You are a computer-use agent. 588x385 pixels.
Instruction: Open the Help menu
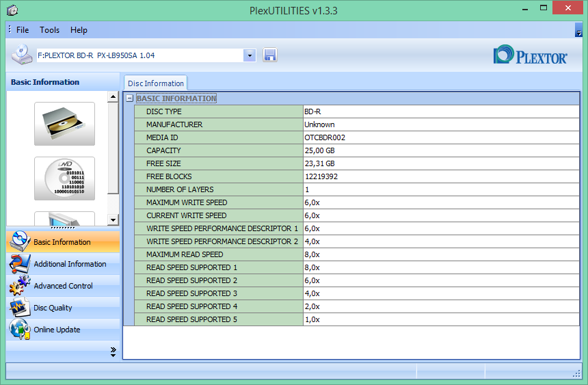79,30
